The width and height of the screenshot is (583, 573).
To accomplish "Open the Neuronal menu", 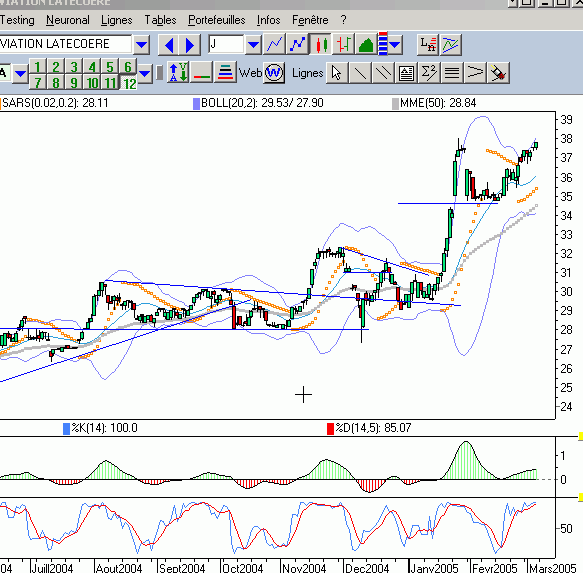I will (68, 20).
